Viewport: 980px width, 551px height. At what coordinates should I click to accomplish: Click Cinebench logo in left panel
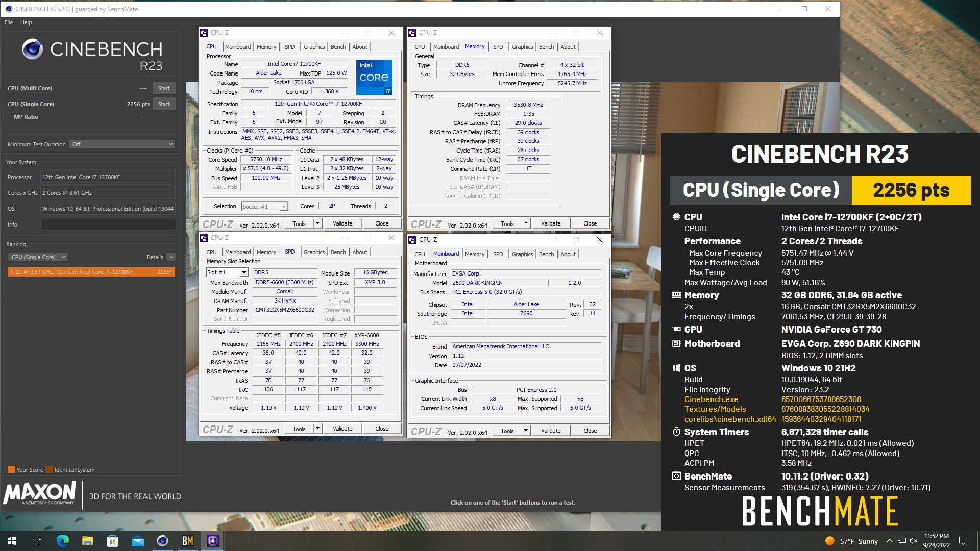pos(92,55)
